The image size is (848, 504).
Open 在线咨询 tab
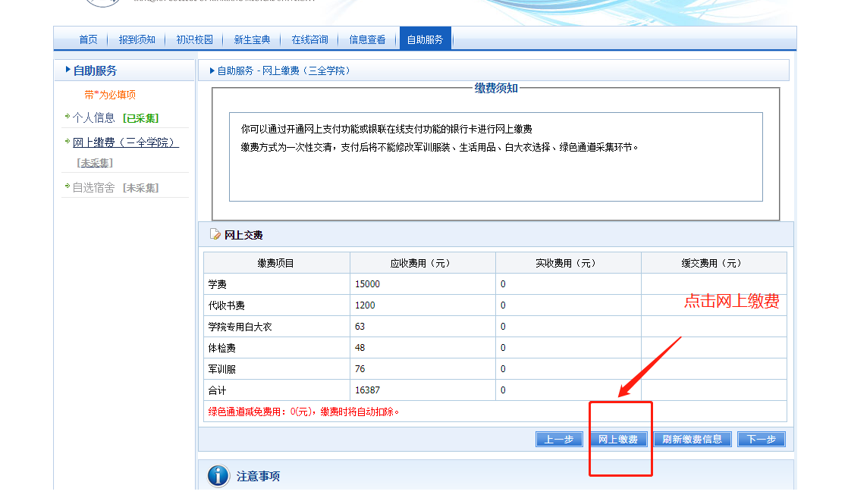tap(309, 39)
